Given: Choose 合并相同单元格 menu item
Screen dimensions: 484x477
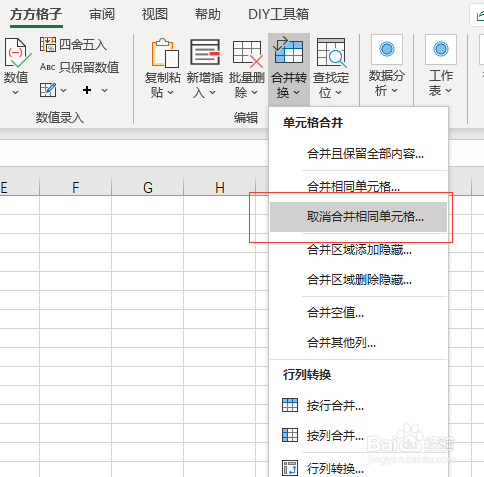Looking at the screenshot, I should tap(358, 186).
